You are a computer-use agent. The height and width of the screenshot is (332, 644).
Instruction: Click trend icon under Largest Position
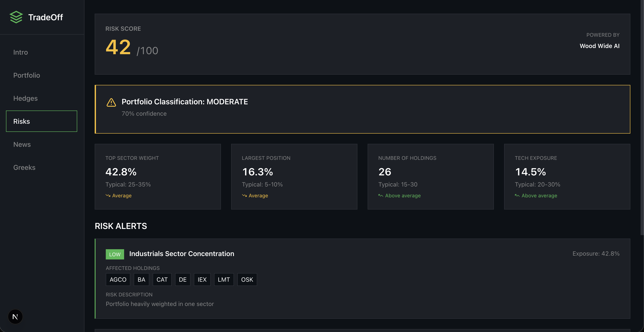point(244,196)
